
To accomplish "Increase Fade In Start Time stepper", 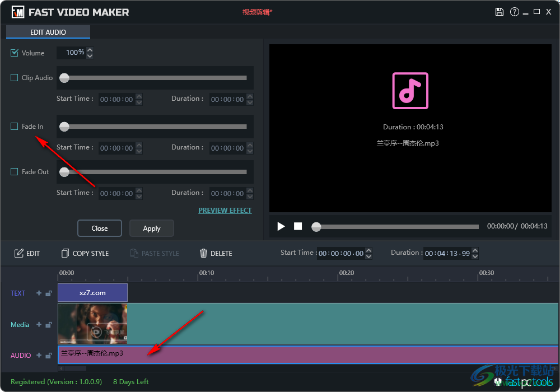I will 139,145.
